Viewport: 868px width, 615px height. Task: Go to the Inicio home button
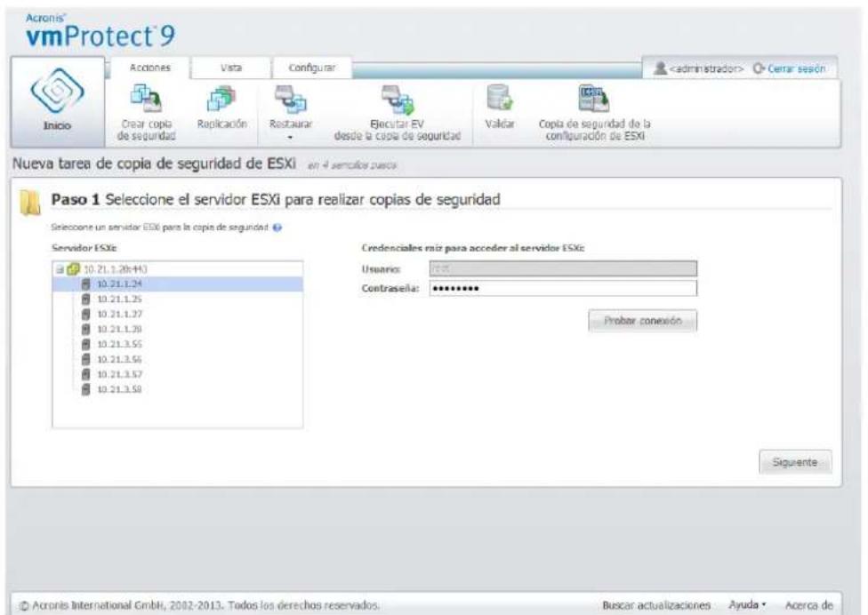point(58,102)
